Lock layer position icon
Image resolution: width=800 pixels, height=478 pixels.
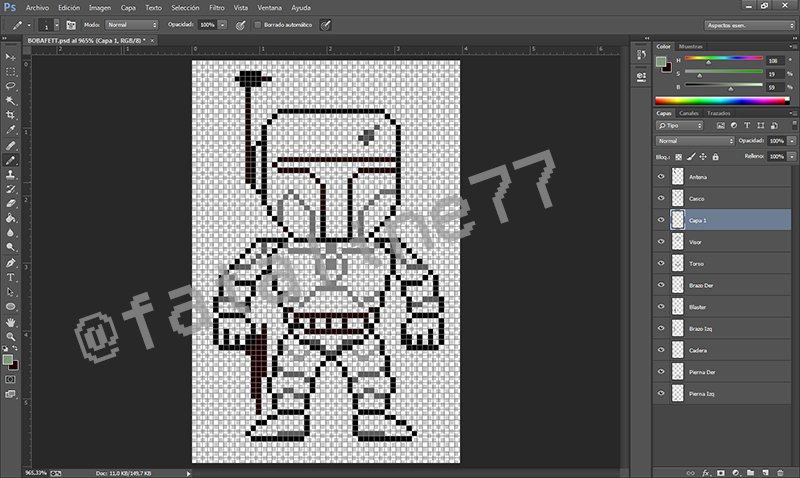coord(703,157)
